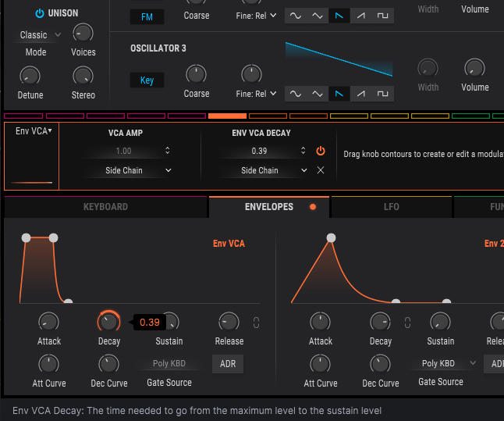Click the Oscillator 3 Coarse knob

(196, 74)
